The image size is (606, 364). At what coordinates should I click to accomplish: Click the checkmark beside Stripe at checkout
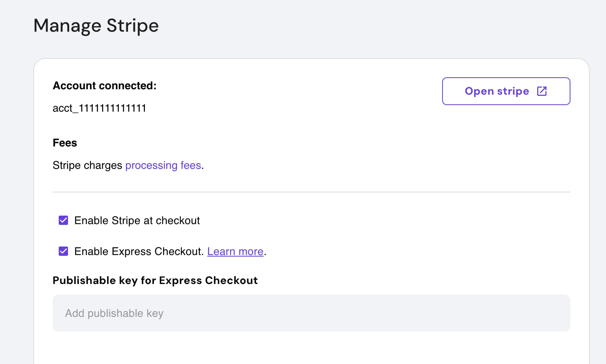63,220
